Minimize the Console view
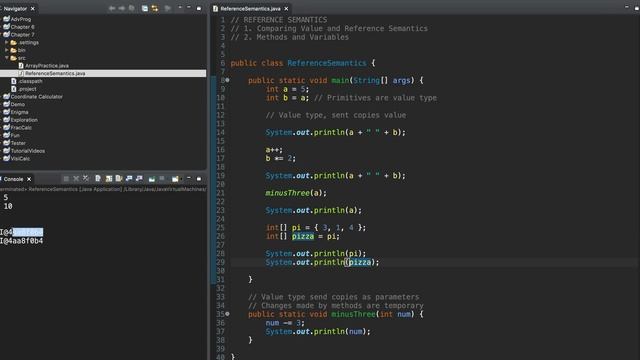640x360 pixels. click(189, 178)
